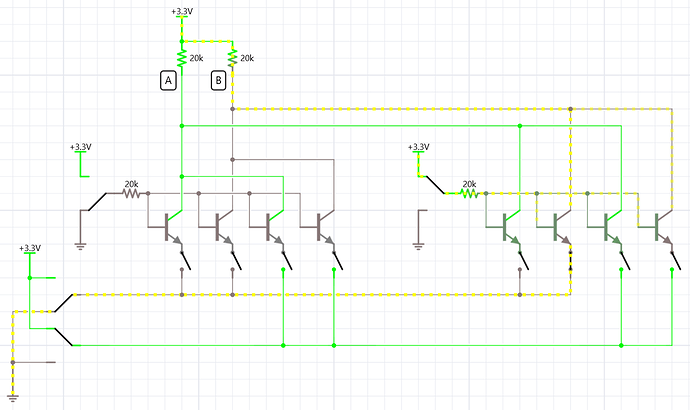Toggle emitter switch under the rightmost transistor
This screenshot has height=410, width=690.
[676, 260]
